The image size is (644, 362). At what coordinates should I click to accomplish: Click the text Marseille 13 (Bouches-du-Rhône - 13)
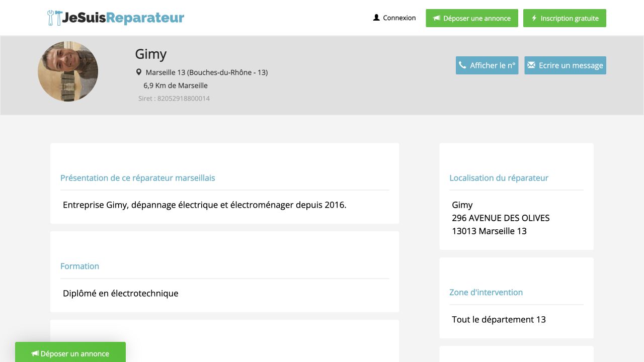(x=207, y=72)
